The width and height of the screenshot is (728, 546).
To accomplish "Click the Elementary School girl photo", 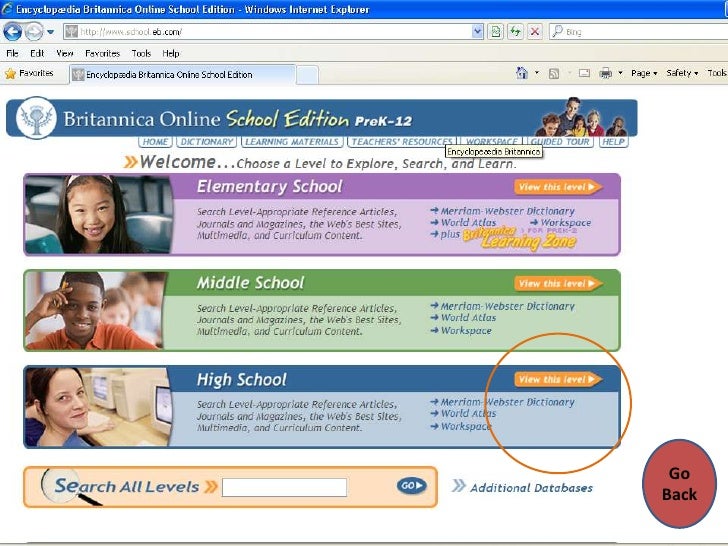I will point(99,214).
